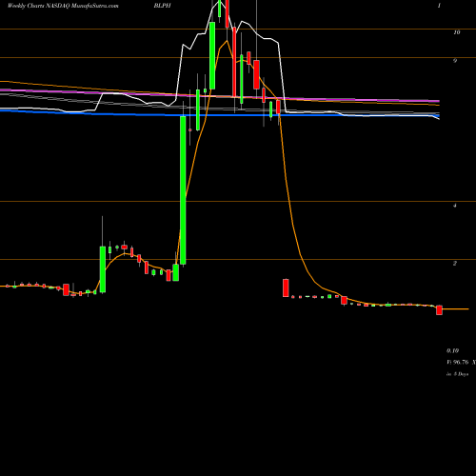476x476 pixels.
Task: Click the tallest green candlestick on the chart
Action: coord(183,190)
